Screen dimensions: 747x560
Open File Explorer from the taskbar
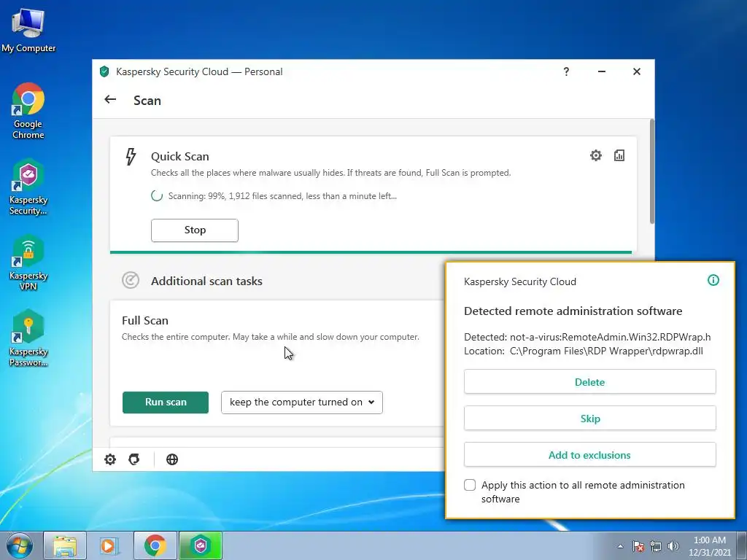click(x=65, y=545)
